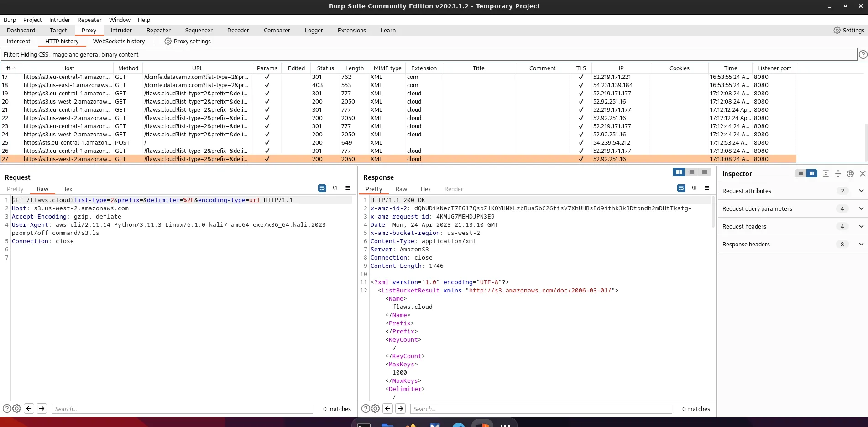This screenshot has width=868, height=427.
Task: Show request in Hex view
Action: (x=67, y=189)
